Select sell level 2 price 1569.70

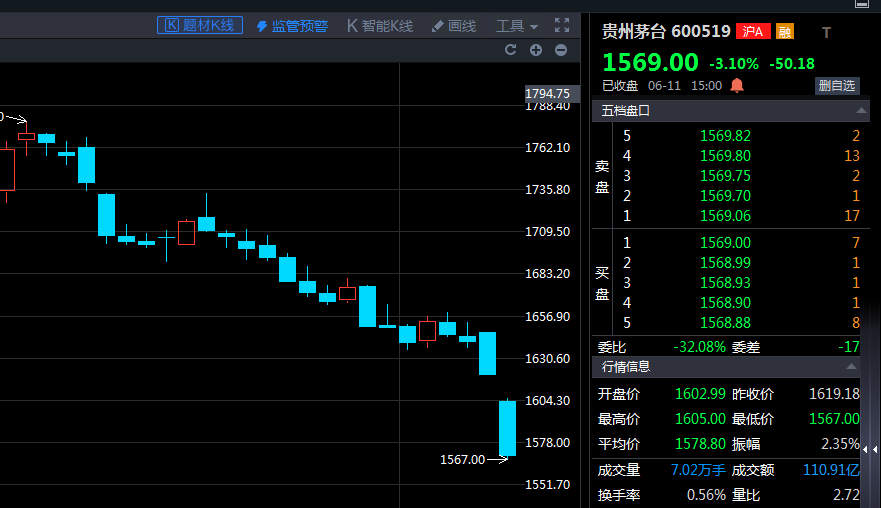click(725, 196)
